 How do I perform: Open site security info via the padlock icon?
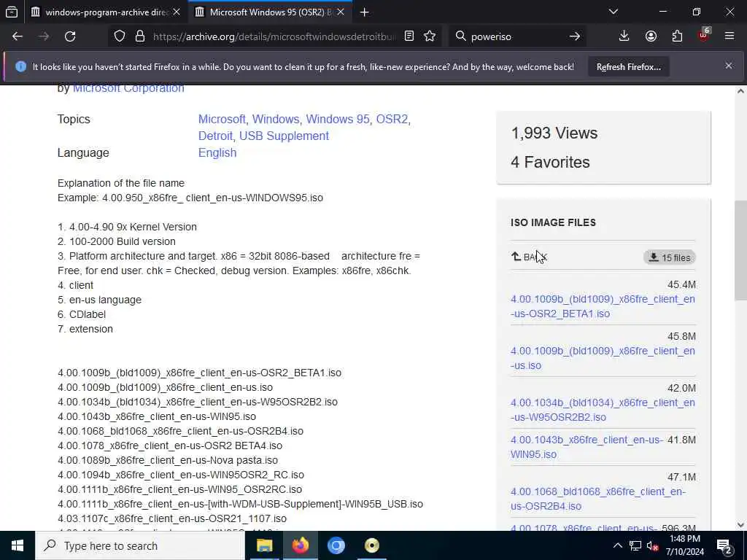(x=140, y=36)
